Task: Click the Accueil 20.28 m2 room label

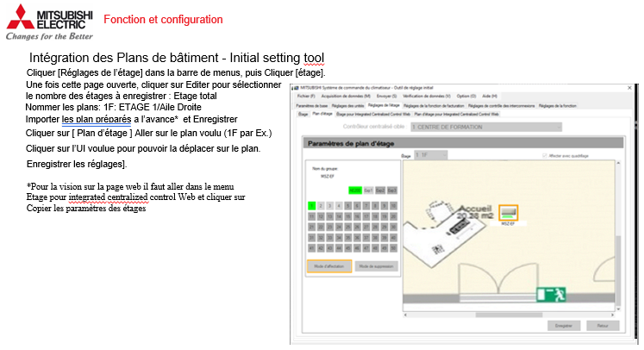Action: 476,212
